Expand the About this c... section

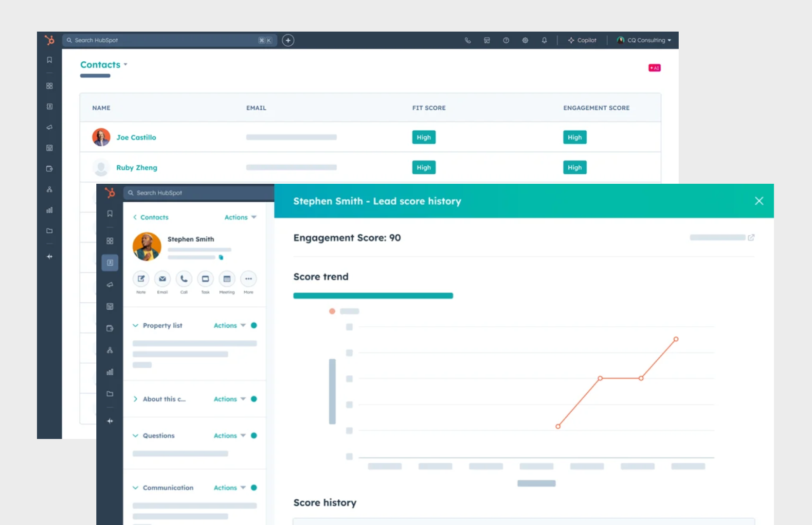[135, 399]
